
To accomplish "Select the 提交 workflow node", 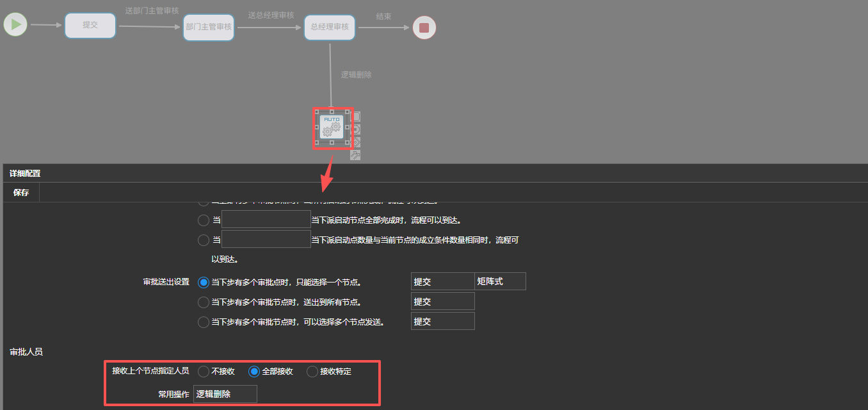I will pyautogui.click(x=90, y=26).
